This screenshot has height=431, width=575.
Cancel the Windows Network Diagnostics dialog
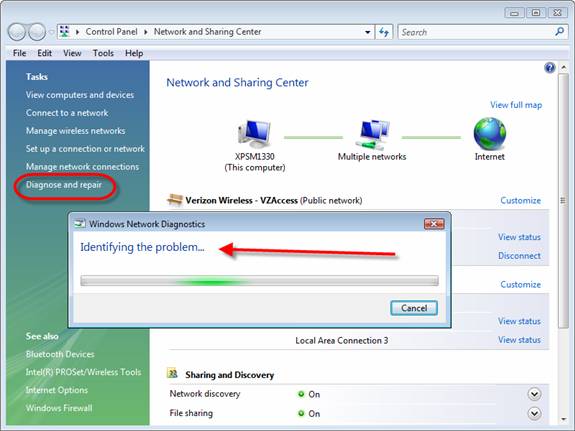(x=414, y=308)
